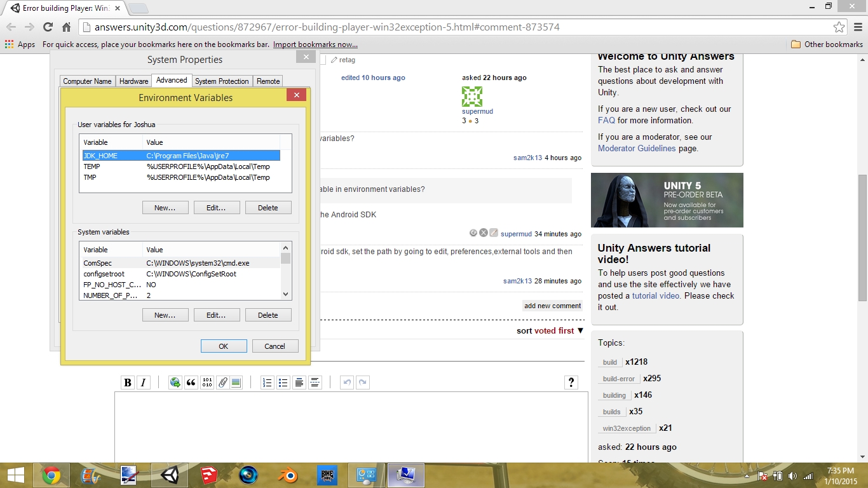The image size is (868, 488).
Task: Select the JDK_HOME user variable row
Action: (x=181, y=156)
